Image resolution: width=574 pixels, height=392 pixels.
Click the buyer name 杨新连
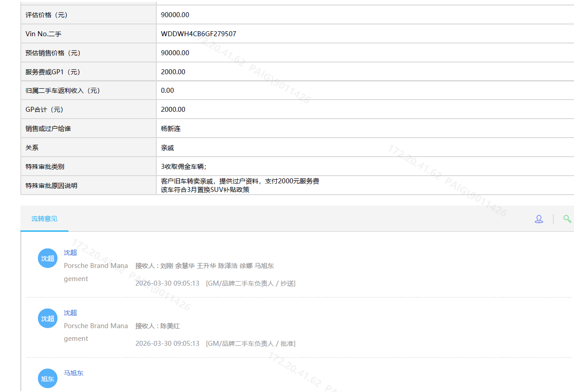[x=171, y=129]
